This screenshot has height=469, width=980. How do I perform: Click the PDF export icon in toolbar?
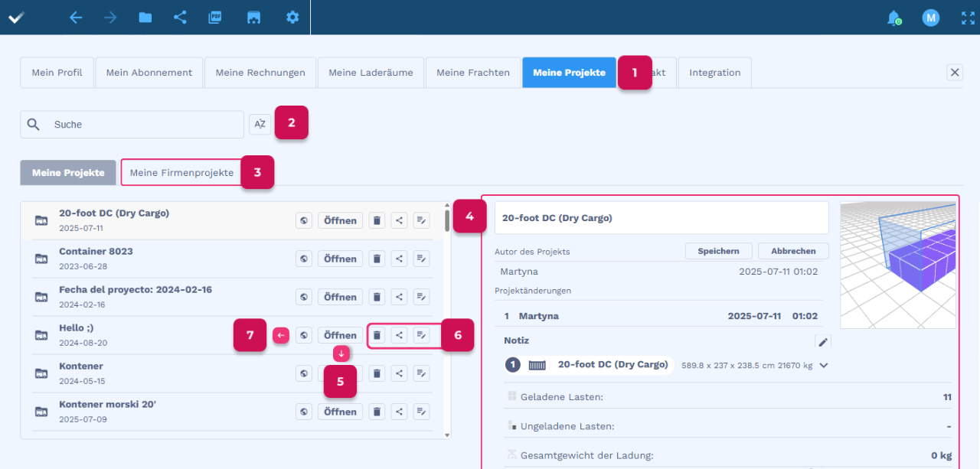[215, 18]
